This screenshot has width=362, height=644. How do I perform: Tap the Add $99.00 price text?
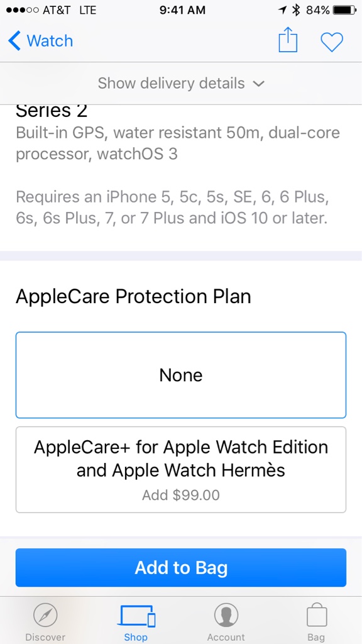pos(181,495)
